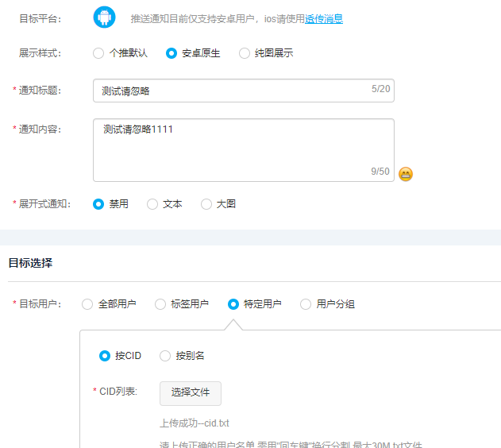Click the uploaded cid.txt success message
501x448 pixels.
[195, 423]
